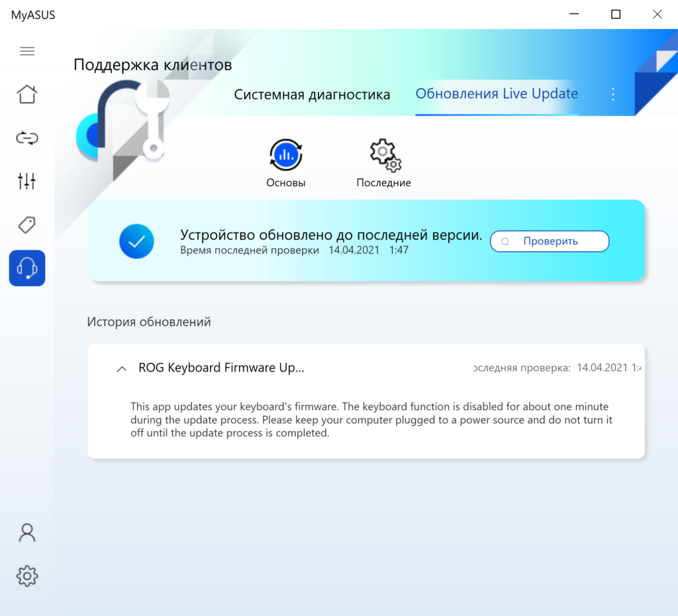Collapse the ROG Keyboard Firmware entry
678x616 pixels.
122,368
